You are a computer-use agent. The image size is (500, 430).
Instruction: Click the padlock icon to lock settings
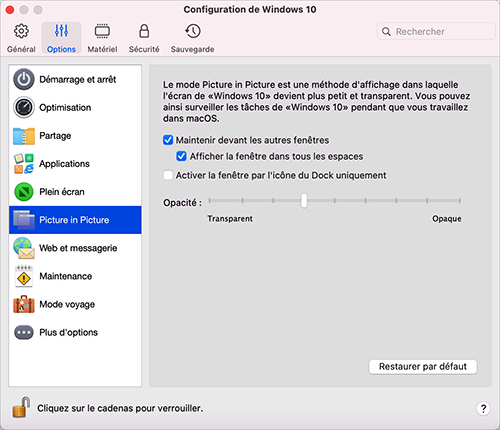click(x=21, y=407)
